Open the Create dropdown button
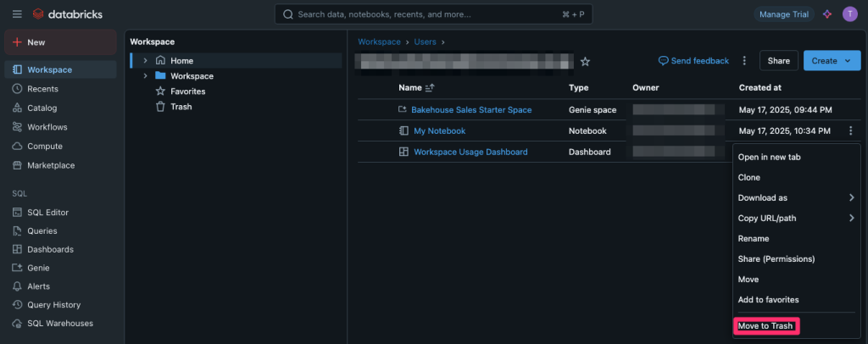Image resolution: width=868 pixels, height=344 pixels. [x=832, y=61]
